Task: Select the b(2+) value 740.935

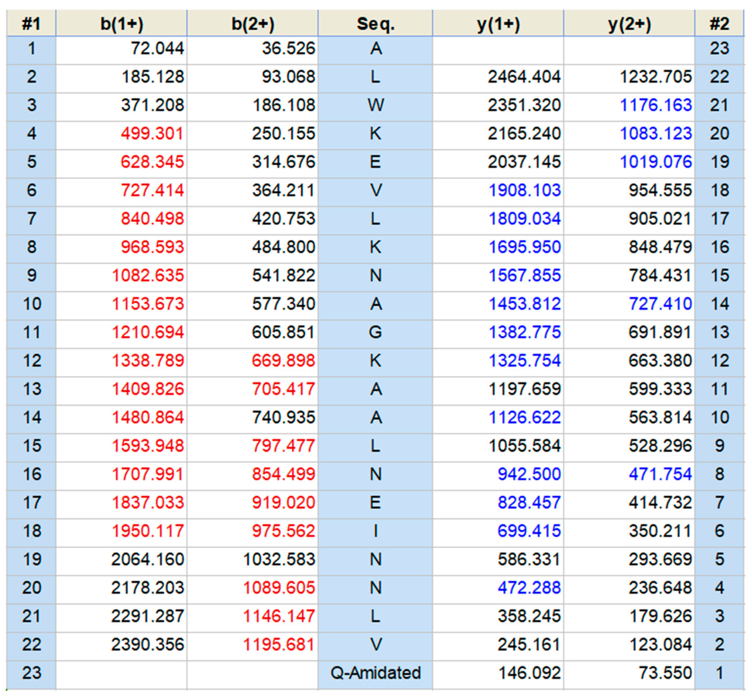Action: pyautogui.click(x=284, y=418)
